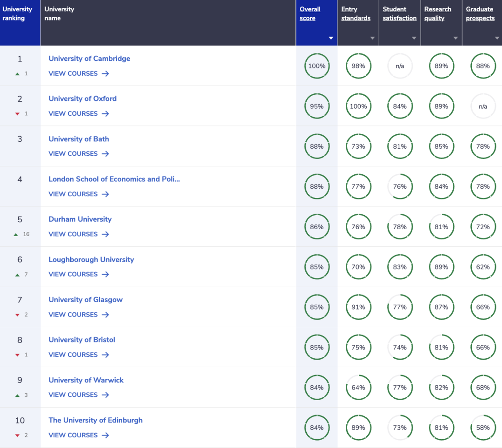
Task: Click Loughborough 89% research quality circle
Action: (441, 267)
